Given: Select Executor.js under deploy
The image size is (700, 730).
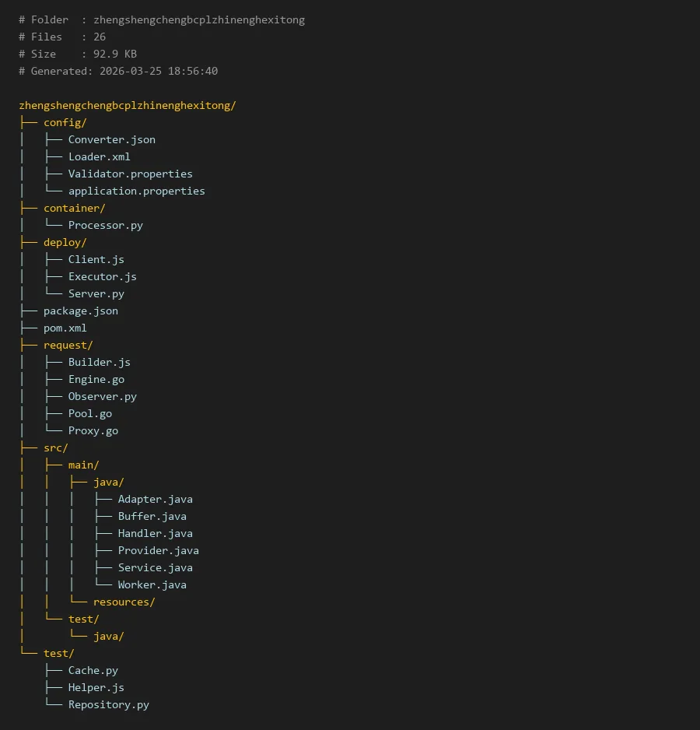Looking at the screenshot, I should [102, 276].
